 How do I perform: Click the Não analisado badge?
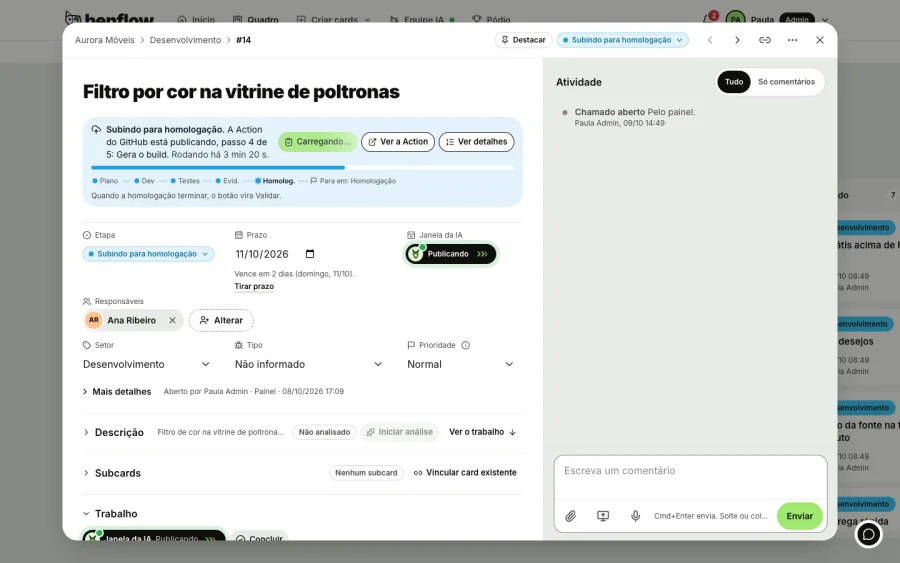click(324, 432)
